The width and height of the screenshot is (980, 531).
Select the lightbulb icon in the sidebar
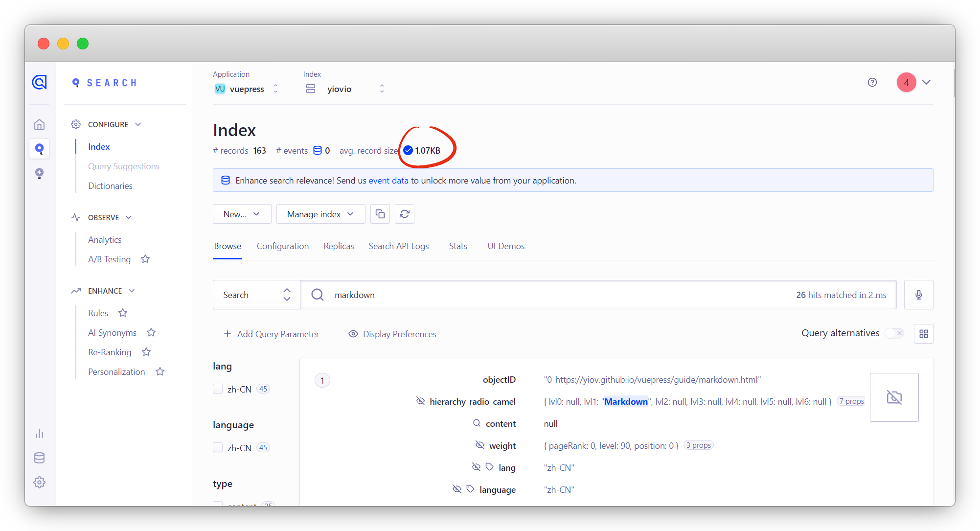(x=40, y=174)
